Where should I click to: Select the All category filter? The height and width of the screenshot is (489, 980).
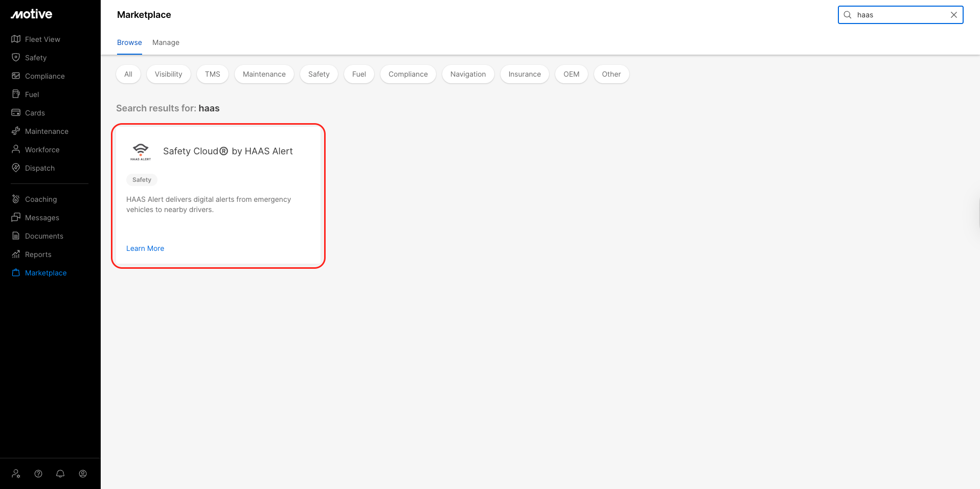point(128,74)
